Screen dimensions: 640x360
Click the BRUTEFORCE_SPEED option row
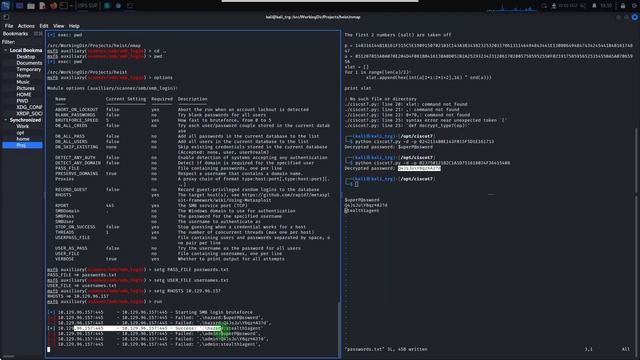pos(163,120)
